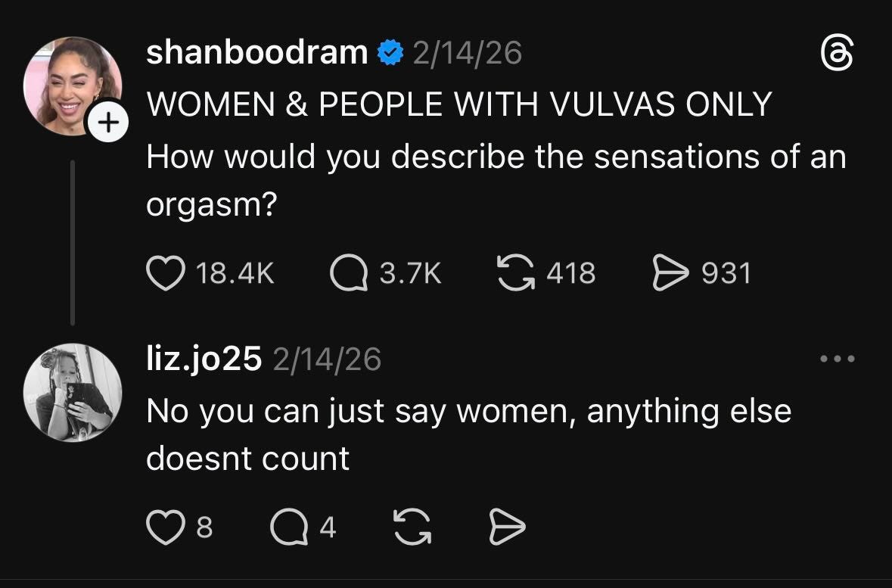Follow shanboodram via the plus button

107,121
